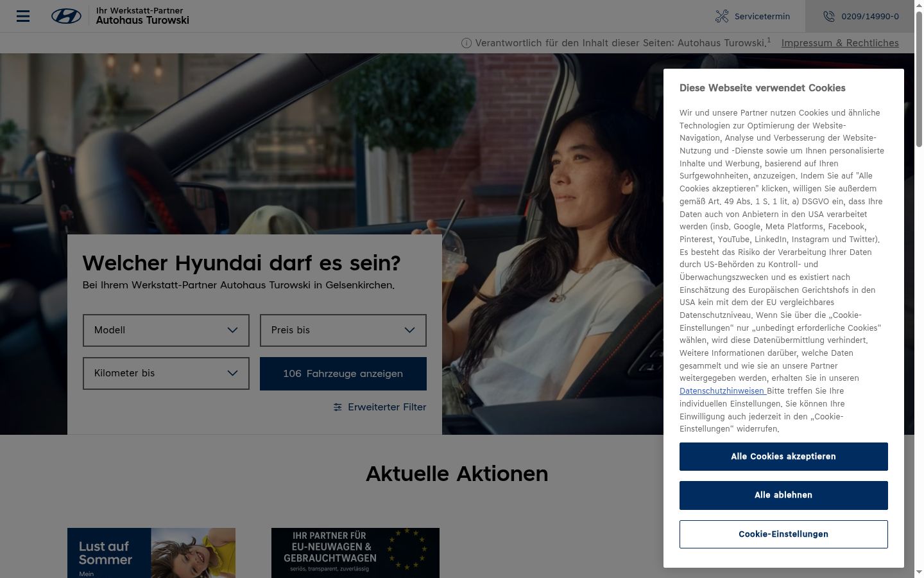Open Cookie-Einstellungen
Screen dimensions: 924x578
tap(783, 534)
